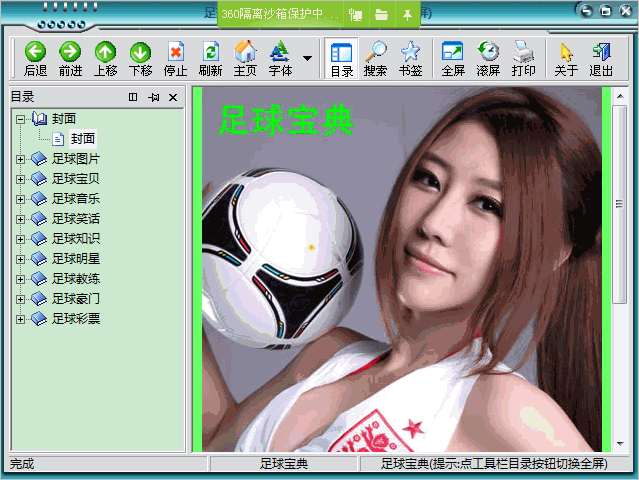Expand the 足球图片 tree node
This screenshot has width=639, height=480.
coord(20,159)
